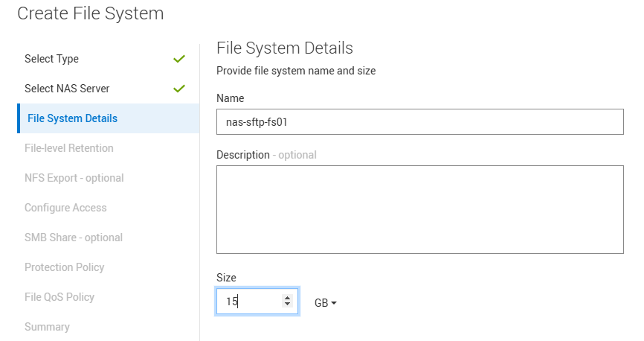The height and width of the screenshot is (341, 644).
Task: Decrease size using the down spinner arrow
Action: coord(287,305)
